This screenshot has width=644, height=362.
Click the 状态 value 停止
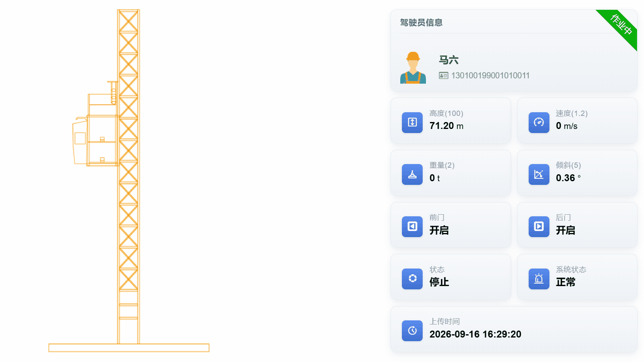click(439, 282)
